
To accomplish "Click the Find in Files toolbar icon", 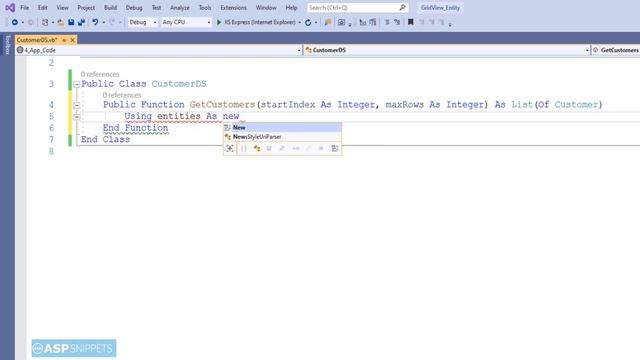I will pyautogui.click(x=327, y=22).
